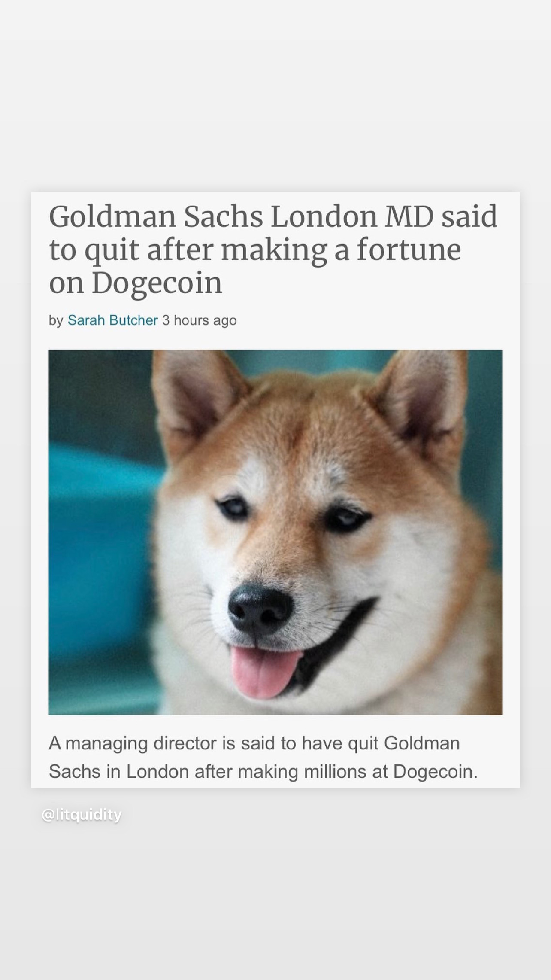Click the "3 hours ago" timestamp
The width and height of the screenshot is (551, 980).
click(199, 320)
